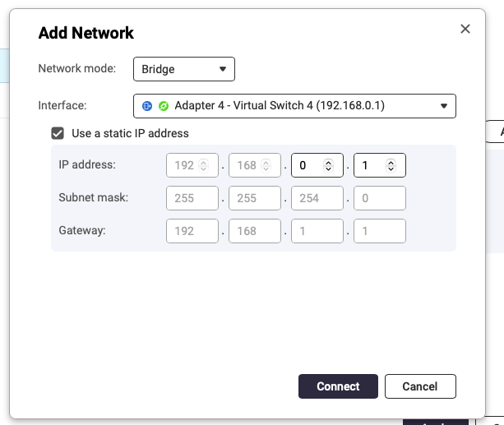Viewport: 504px width, 425px height.
Task: Click the stepper arrows on IP third octet
Action: pos(328,165)
